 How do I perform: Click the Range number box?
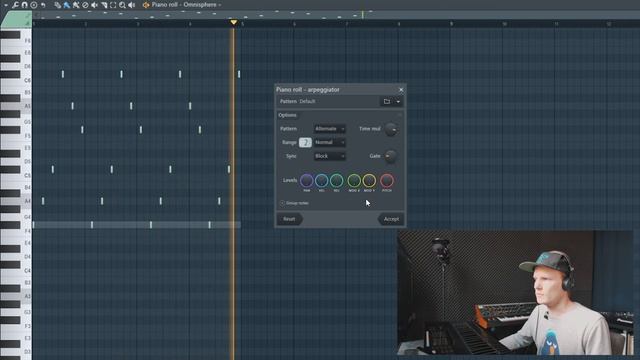(x=305, y=142)
